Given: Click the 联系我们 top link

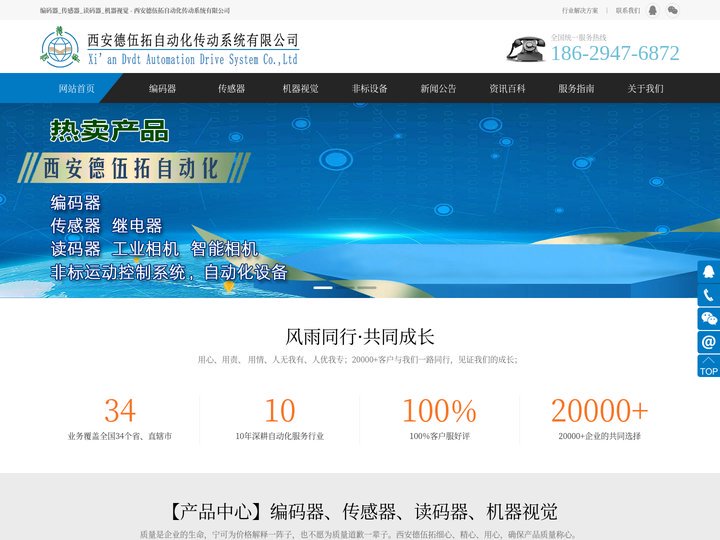Looking at the screenshot, I should [628, 11].
